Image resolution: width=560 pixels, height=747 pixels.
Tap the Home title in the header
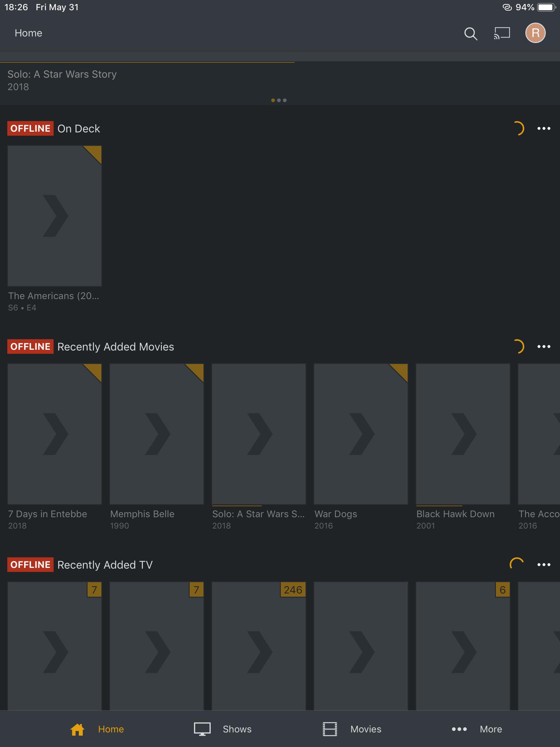(28, 33)
